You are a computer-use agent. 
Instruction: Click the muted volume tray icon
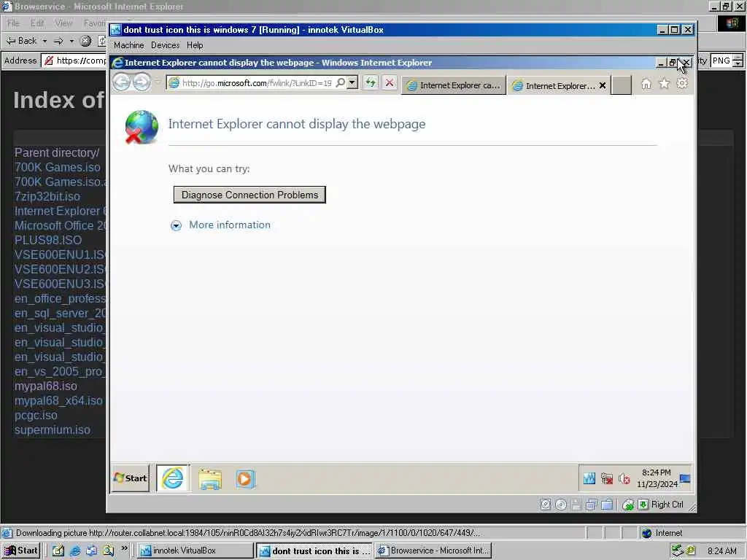624,478
